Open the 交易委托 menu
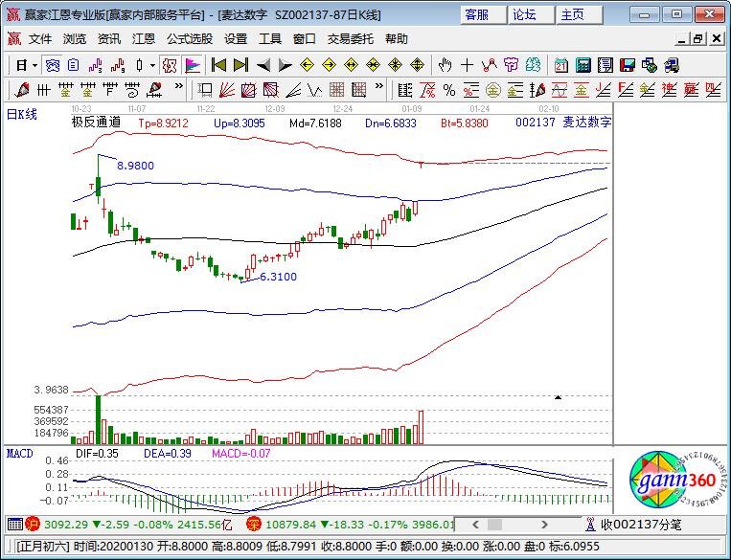731x560 pixels. 350,39
